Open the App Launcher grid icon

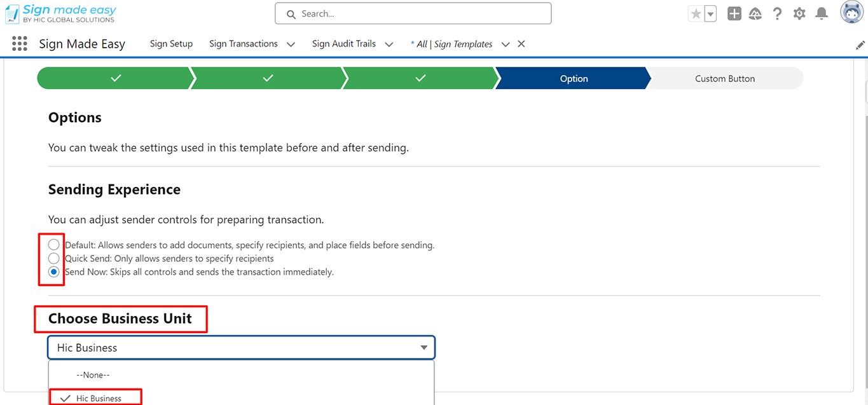[x=20, y=43]
